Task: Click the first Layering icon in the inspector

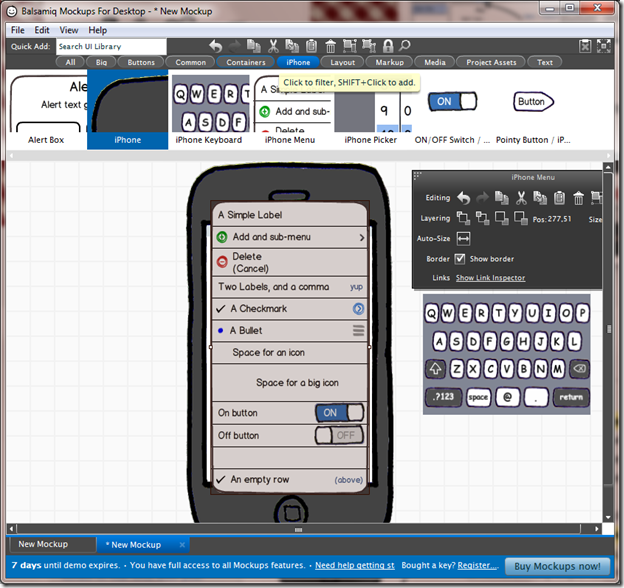Action: pyautogui.click(x=463, y=218)
